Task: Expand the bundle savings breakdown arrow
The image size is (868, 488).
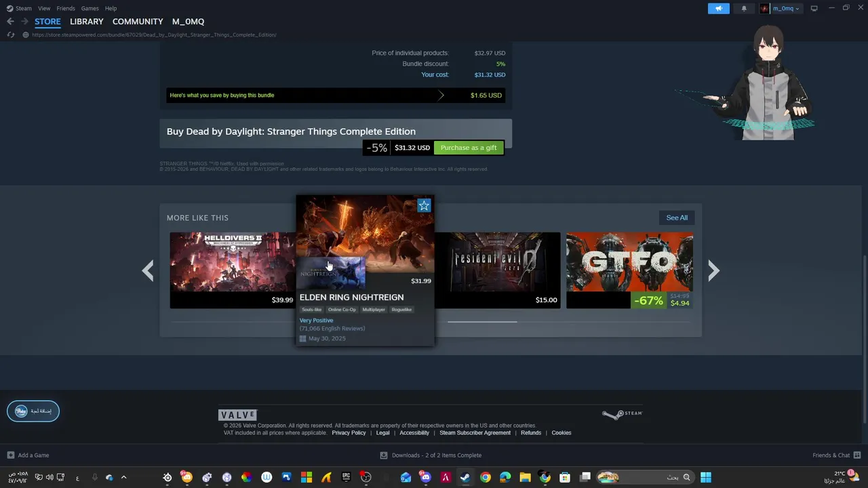Action: click(441, 96)
